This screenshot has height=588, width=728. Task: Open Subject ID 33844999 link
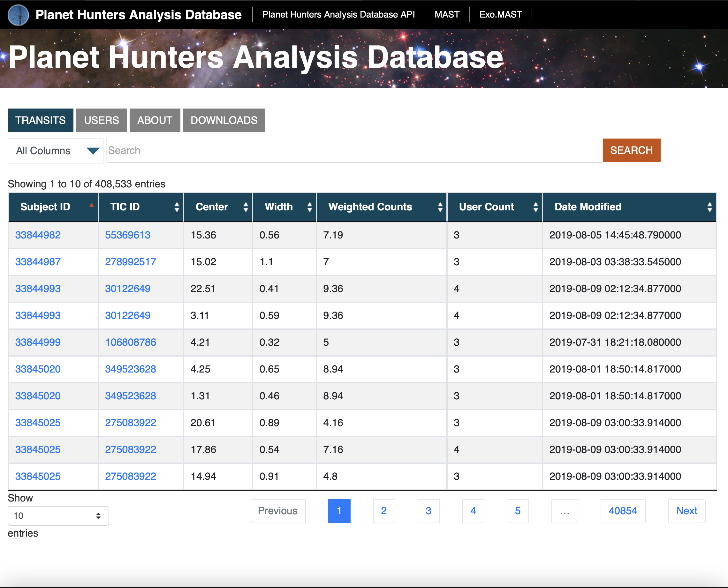pyautogui.click(x=38, y=342)
